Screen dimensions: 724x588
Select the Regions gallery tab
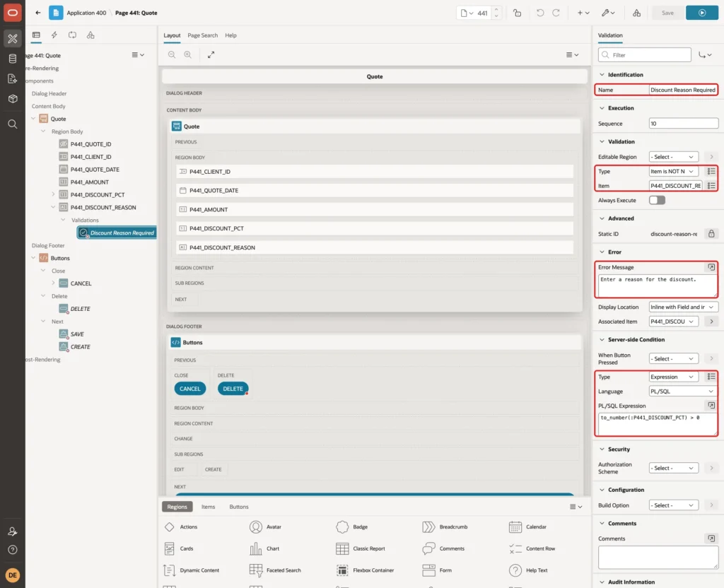(177, 507)
